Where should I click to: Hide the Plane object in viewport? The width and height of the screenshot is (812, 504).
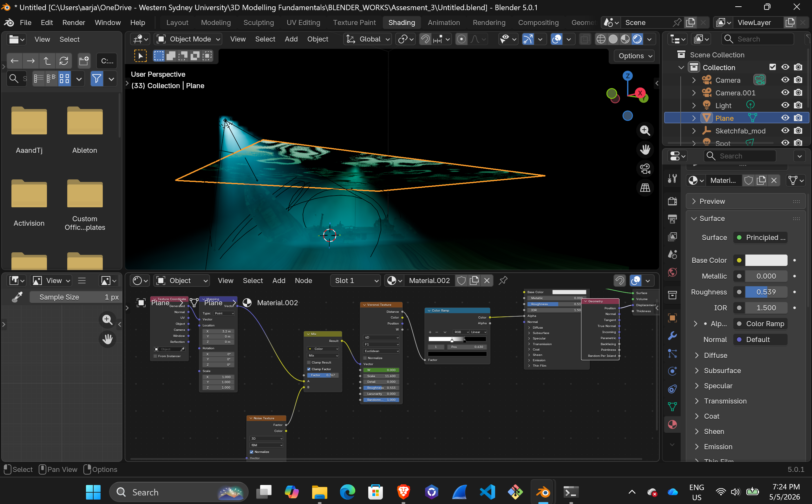[x=785, y=118]
